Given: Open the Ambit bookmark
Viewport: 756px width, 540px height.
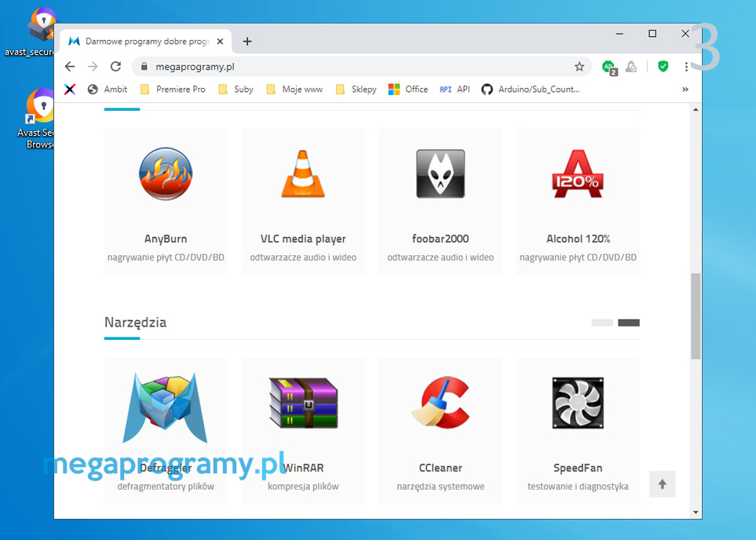Looking at the screenshot, I should pos(108,89).
